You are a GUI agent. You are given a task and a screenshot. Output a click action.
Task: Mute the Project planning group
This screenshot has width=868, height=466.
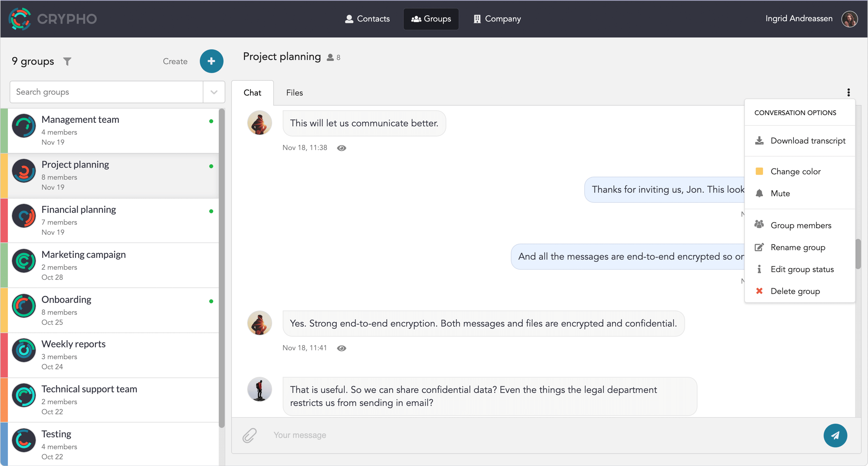(780, 193)
